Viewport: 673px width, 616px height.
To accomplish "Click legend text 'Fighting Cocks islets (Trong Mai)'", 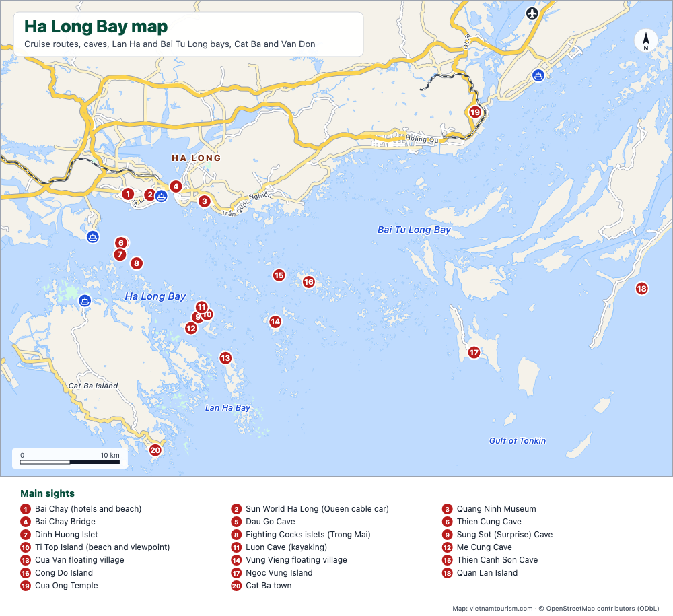I will click(x=308, y=535).
